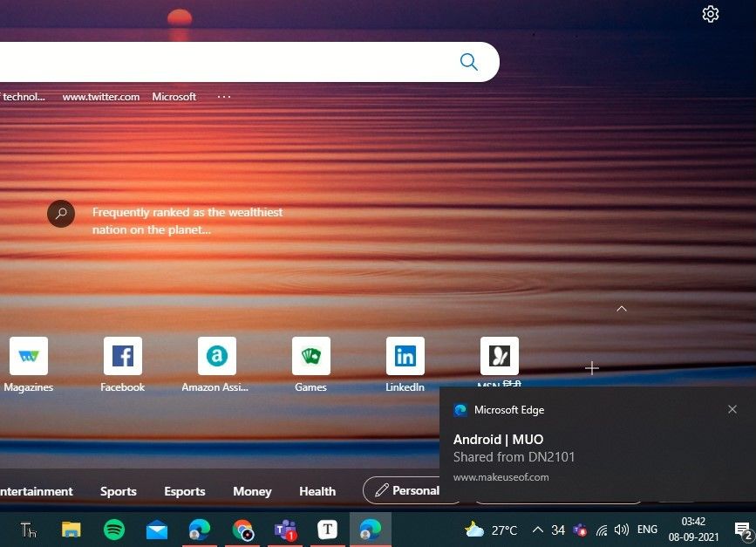Viewport: 756px width, 547px height.
Task: Switch to the Sports news tab
Action: 119,491
